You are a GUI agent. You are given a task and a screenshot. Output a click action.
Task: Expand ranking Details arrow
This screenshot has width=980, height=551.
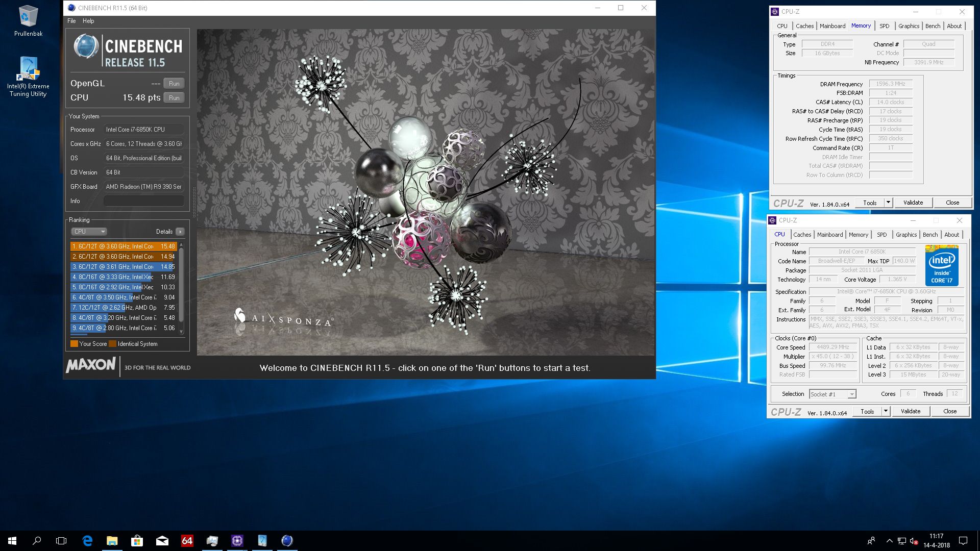[180, 232]
